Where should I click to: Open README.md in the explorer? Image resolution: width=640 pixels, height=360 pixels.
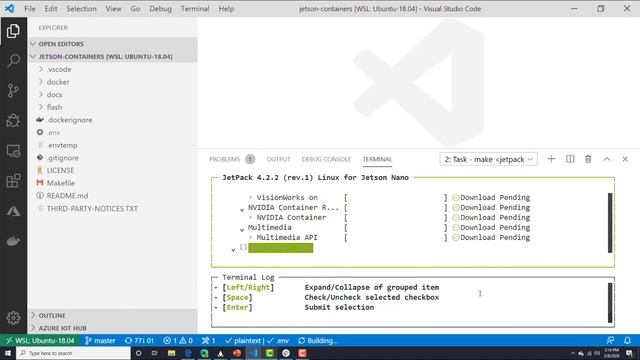(113, 196)
